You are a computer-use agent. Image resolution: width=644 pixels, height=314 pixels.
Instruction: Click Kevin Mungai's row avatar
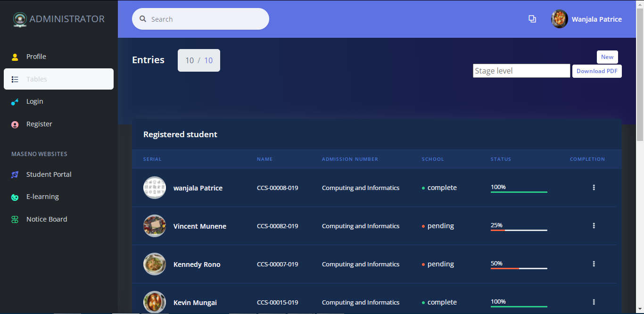coord(155,302)
